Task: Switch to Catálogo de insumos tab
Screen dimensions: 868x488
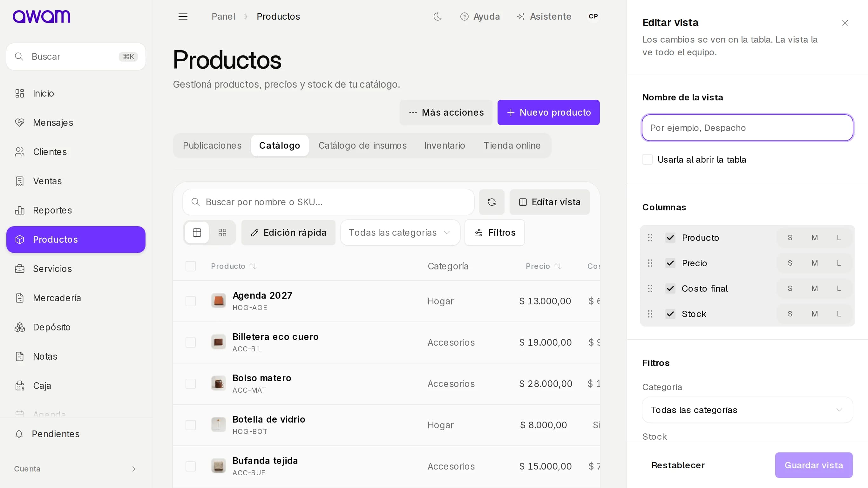Action: click(363, 146)
